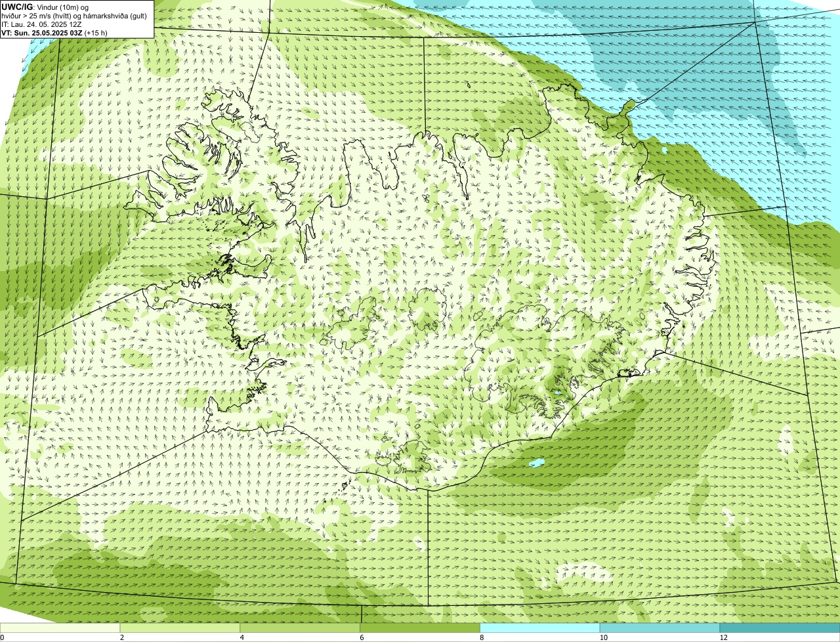Click the scale label '4'
Screen dimensions: 840x642
pos(241,637)
